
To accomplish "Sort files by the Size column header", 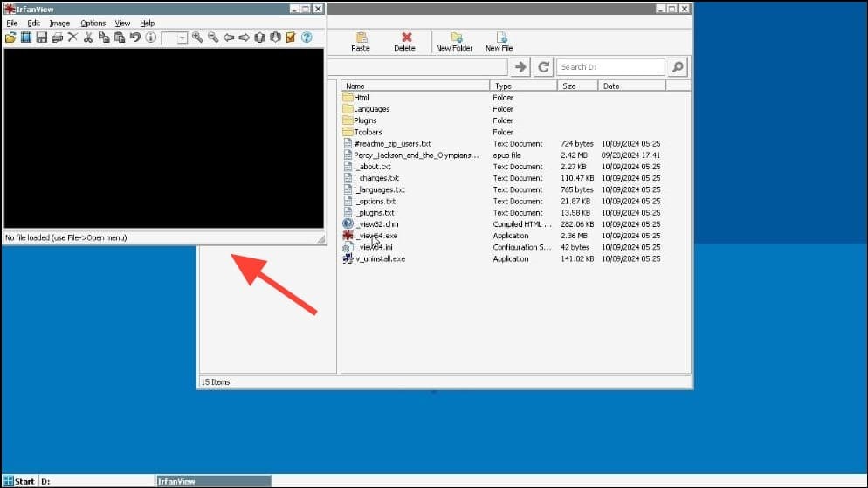I will tap(577, 86).
